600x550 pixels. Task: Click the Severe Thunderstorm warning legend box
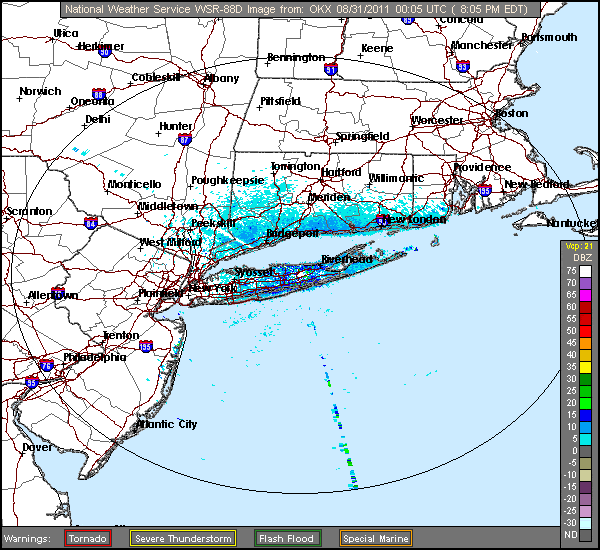point(183,538)
